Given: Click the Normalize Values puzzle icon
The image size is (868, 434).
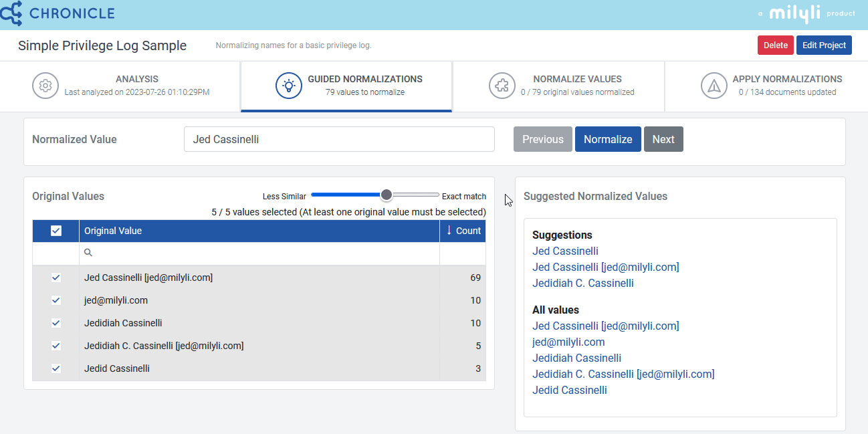Looking at the screenshot, I should tap(502, 86).
